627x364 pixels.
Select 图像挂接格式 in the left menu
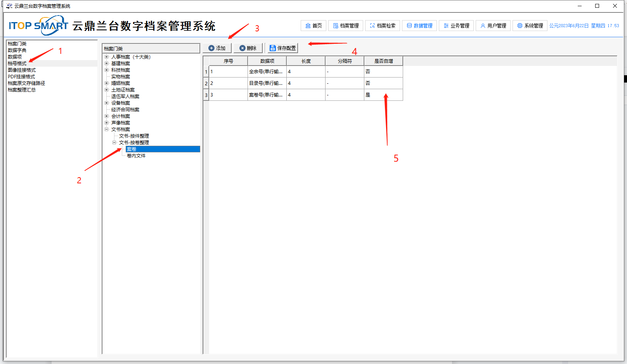coord(22,70)
